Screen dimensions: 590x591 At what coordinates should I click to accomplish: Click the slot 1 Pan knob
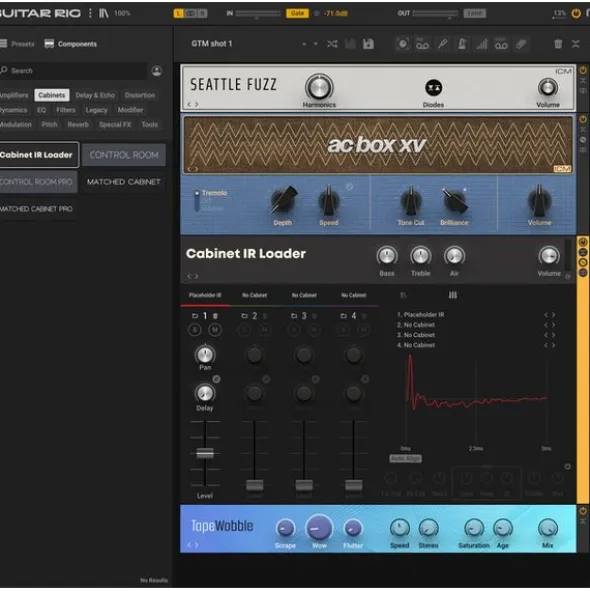tap(205, 354)
